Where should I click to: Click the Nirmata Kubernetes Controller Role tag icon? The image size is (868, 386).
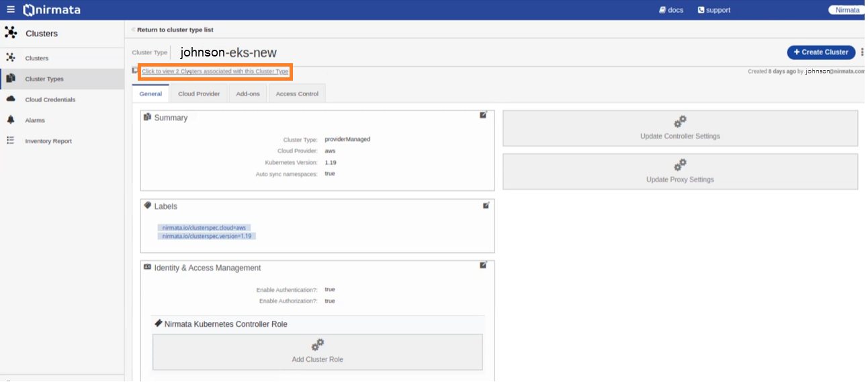pyautogui.click(x=159, y=323)
